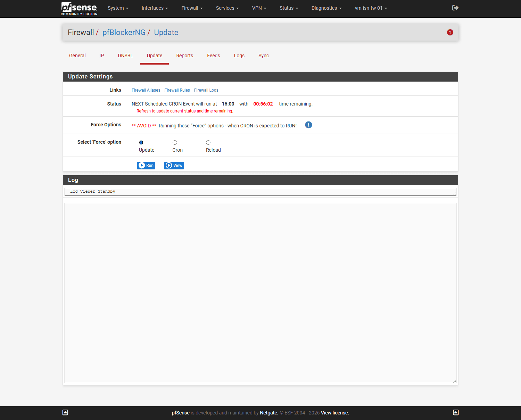Click the pfSense footer link

pos(181,413)
